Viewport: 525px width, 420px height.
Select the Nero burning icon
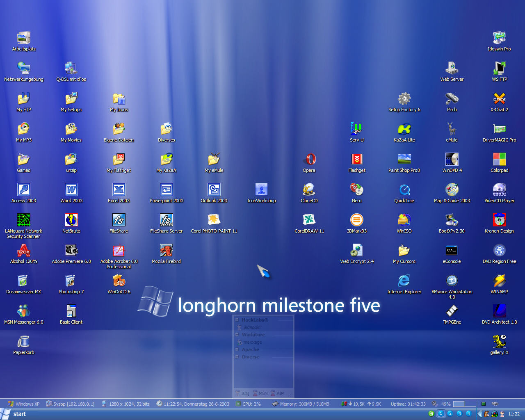(356, 190)
